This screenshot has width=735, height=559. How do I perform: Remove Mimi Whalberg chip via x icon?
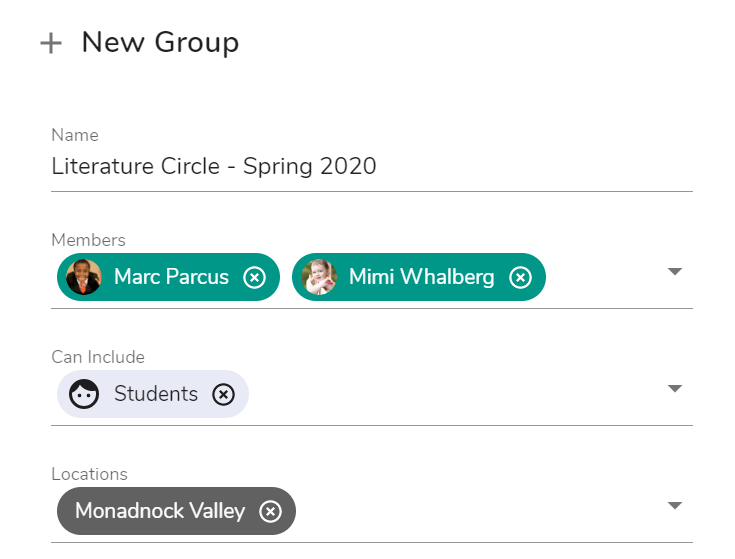click(520, 277)
